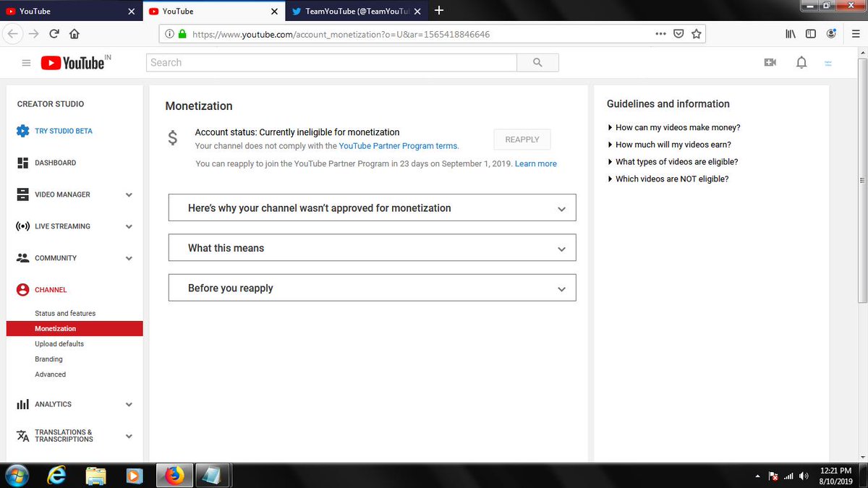Click the Firefox forward arrow
This screenshot has height=488, width=868.
(34, 33)
